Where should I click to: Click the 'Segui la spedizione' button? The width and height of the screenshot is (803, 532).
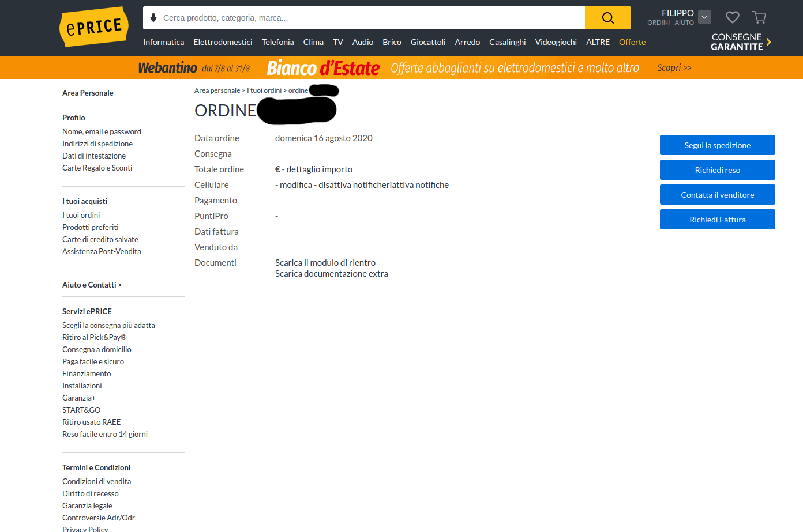pyautogui.click(x=717, y=145)
